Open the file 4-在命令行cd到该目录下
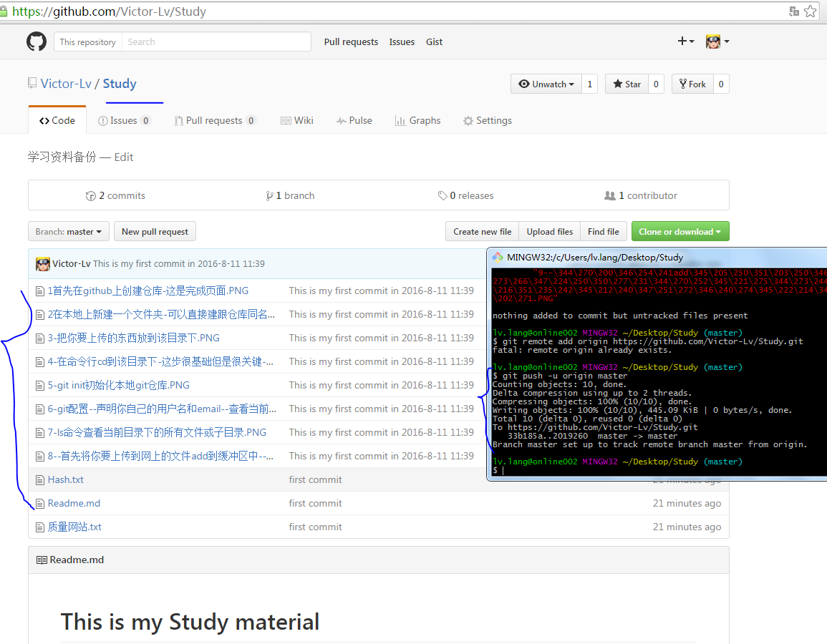Viewport: 827px width, 644px height. pyautogui.click(x=161, y=361)
